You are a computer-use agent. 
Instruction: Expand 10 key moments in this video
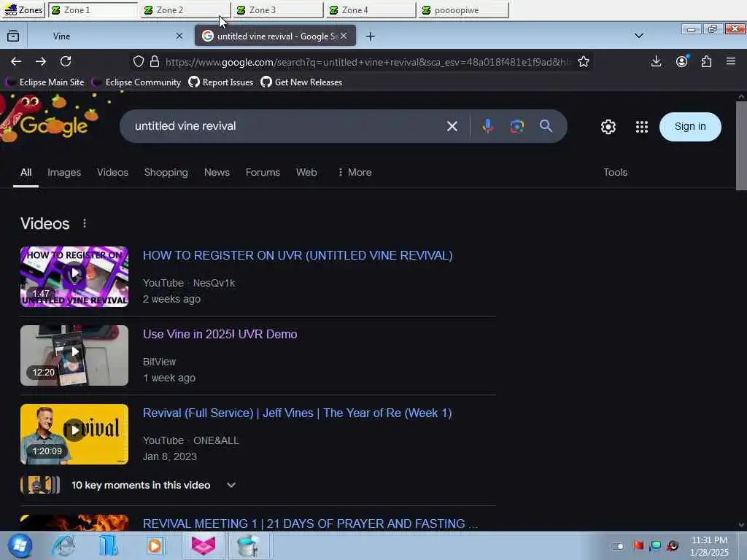click(x=128, y=485)
